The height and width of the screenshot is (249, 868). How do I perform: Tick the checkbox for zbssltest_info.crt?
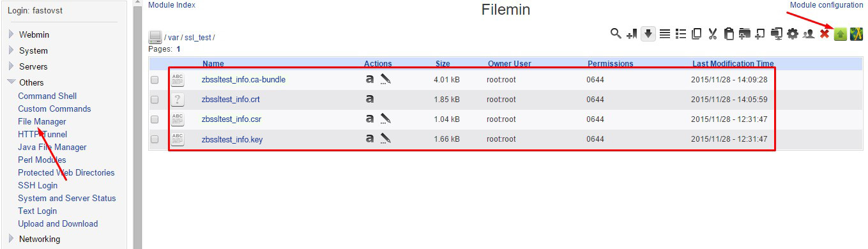155,100
